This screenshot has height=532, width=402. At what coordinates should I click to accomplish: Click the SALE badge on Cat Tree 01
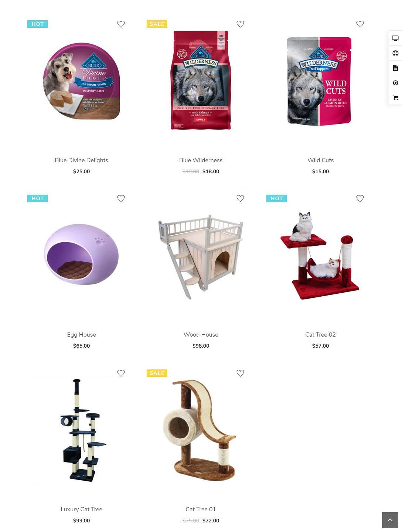pyautogui.click(x=157, y=373)
